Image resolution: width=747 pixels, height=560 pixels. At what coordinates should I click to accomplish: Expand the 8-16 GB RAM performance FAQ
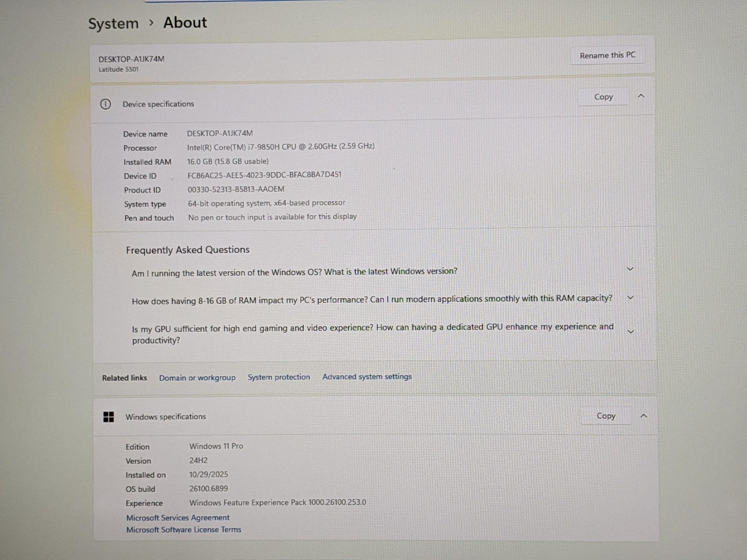tap(630, 298)
